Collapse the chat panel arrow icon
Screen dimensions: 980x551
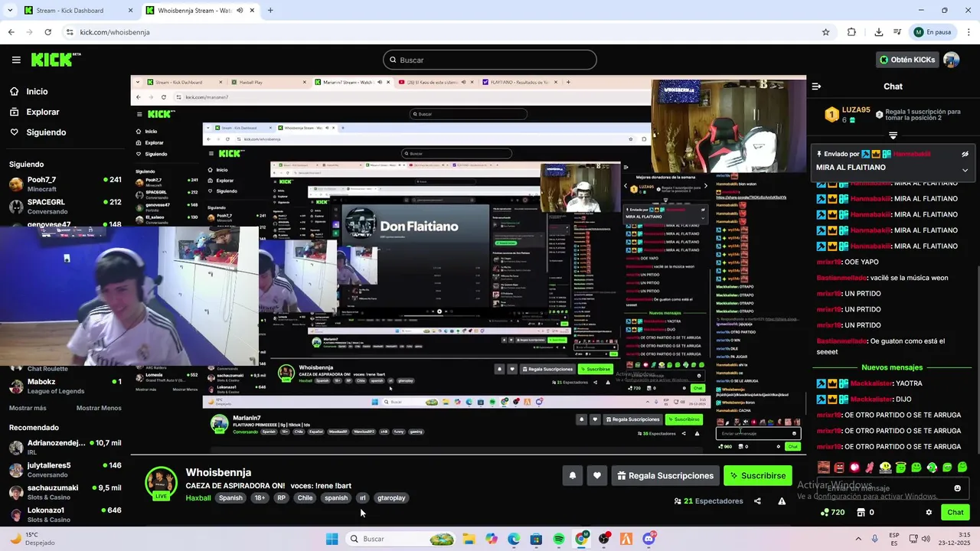tap(816, 86)
